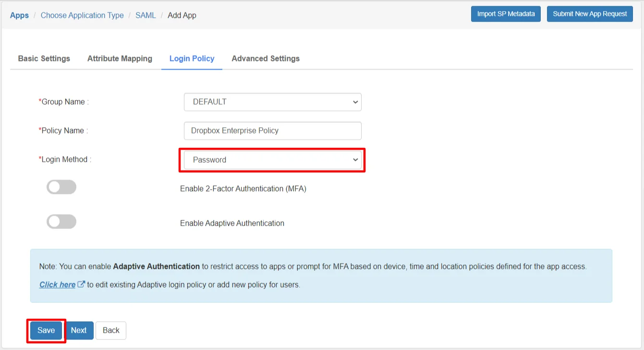Enable 2-Factor Authentication (MFA)
This screenshot has width=644, height=350.
click(x=61, y=187)
